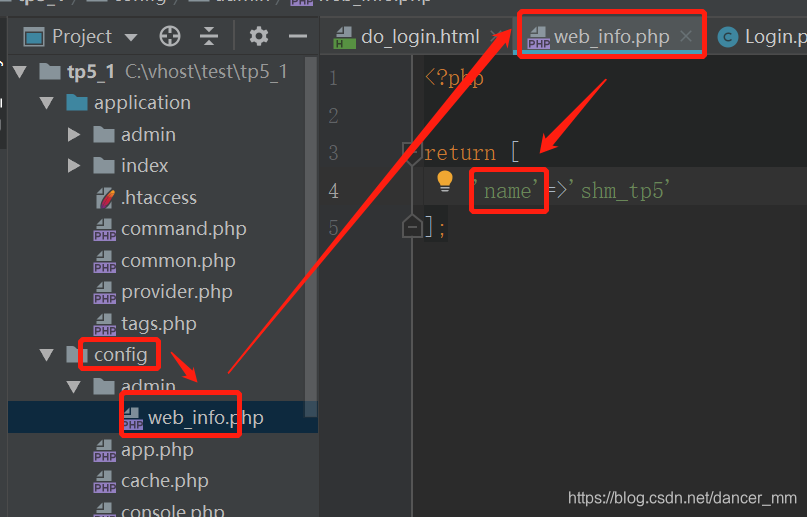This screenshot has height=517, width=807.
Task: Click the PHP icon beside common.php
Action: 104,261
